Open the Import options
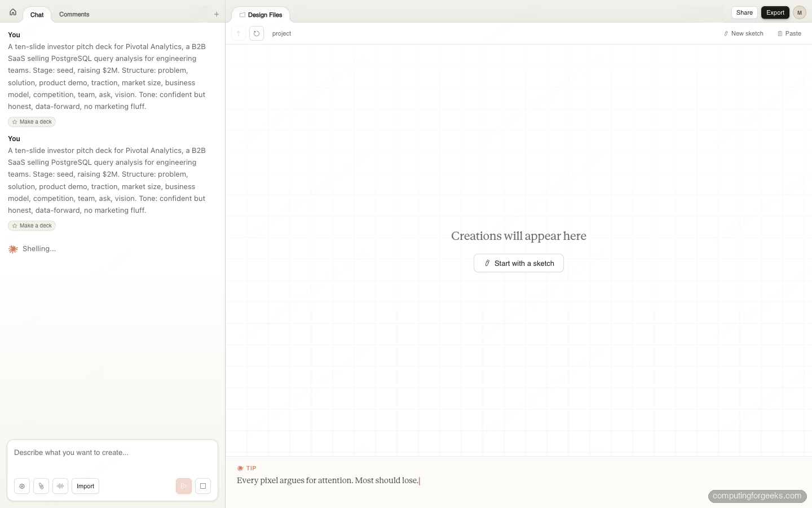The image size is (812, 508). pyautogui.click(x=85, y=486)
